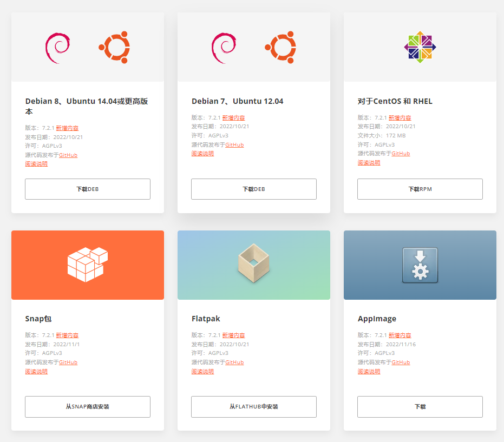Screen dimensions: 504x442
Task: Open 新增内容 link in Debian 8 card
Action: point(67,128)
